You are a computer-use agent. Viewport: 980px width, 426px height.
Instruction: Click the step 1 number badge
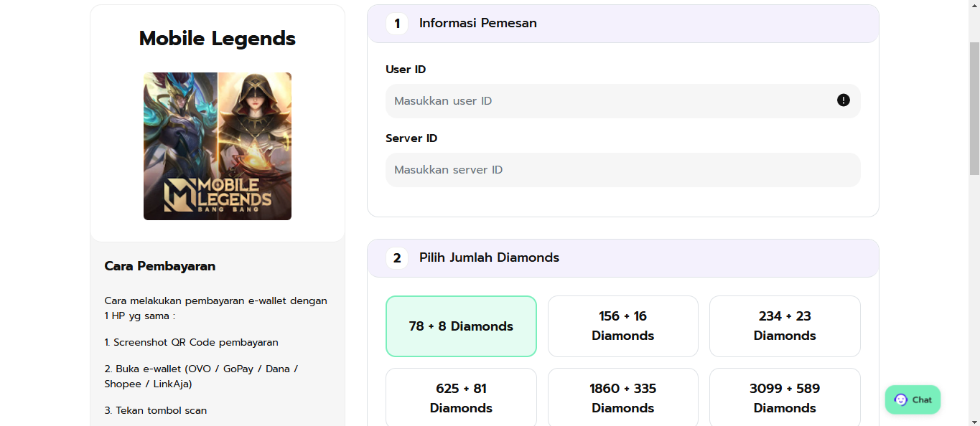pos(397,24)
